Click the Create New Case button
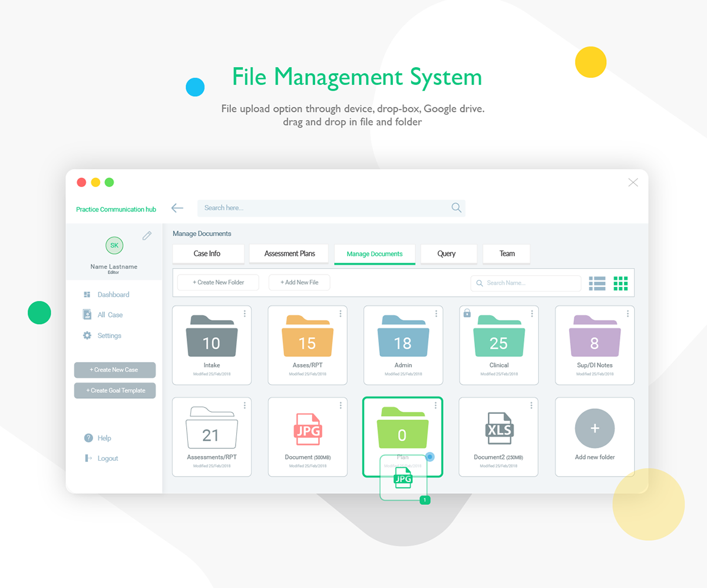Screen dimensions: 707x588 click(x=115, y=370)
